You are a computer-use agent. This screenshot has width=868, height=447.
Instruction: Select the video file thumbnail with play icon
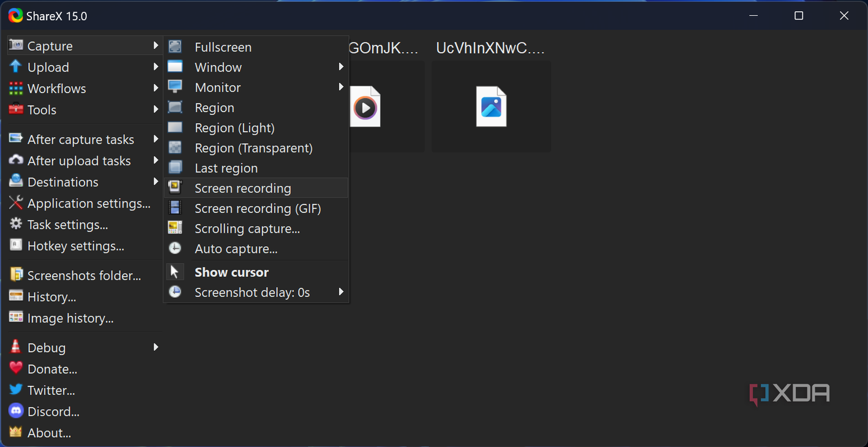pyautogui.click(x=365, y=107)
